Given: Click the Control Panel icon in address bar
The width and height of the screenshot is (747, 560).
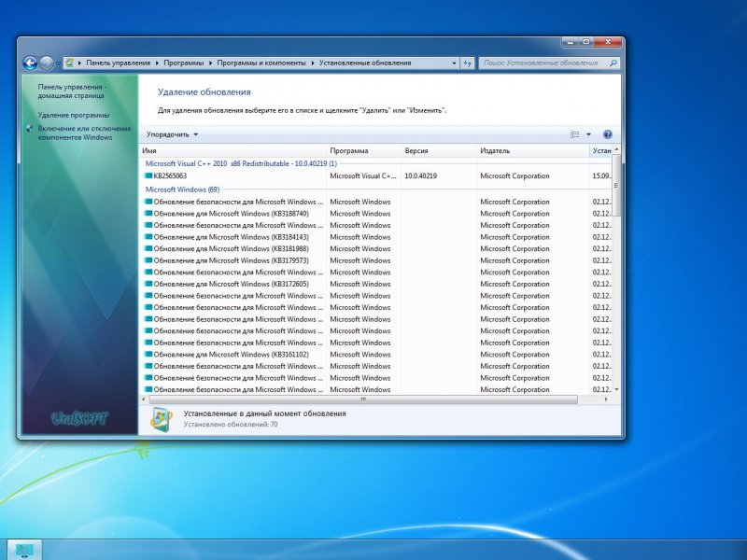Looking at the screenshot, I should coord(69,63).
